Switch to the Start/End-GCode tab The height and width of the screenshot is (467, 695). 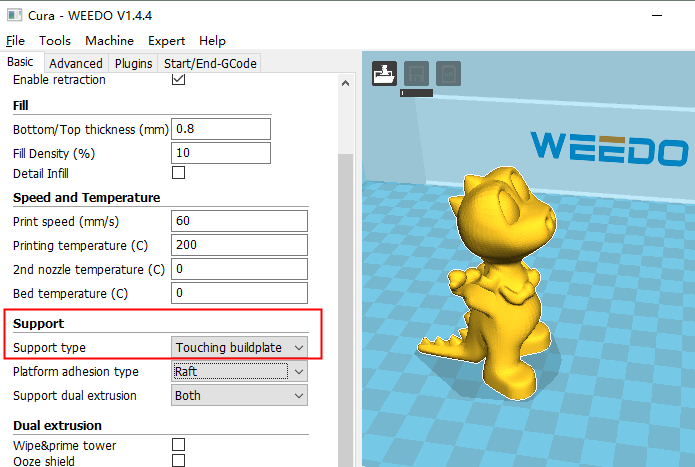point(210,63)
